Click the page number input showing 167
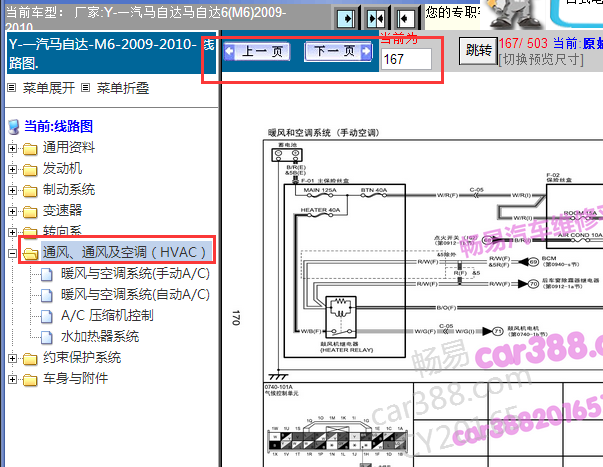This screenshot has height=467, width=603. [x=406, y=59]
